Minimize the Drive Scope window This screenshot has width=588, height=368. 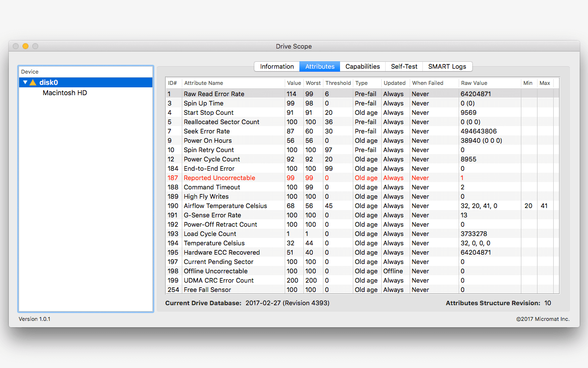pos(25,46)
